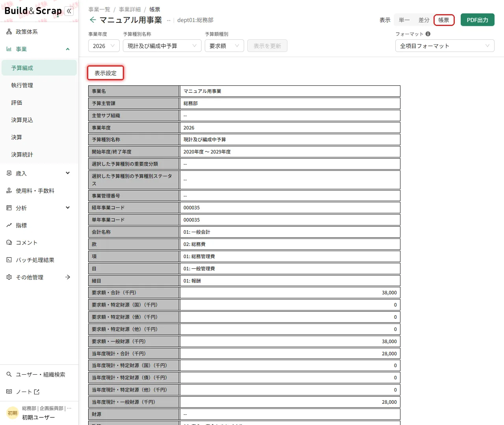The image size is (504, 425).
Task: Click the 使用料・手数料 menu label
Action: (x=35, y=191)
